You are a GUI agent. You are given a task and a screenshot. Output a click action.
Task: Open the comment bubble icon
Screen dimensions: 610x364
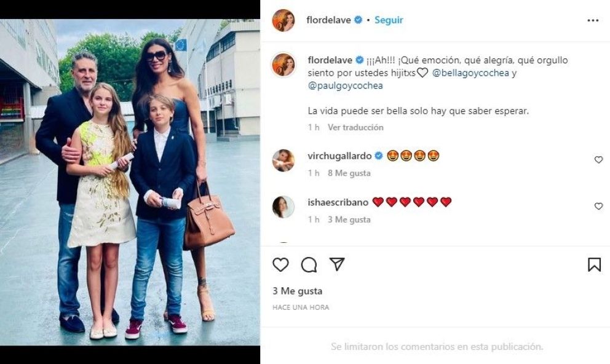(x=309, y=265)
